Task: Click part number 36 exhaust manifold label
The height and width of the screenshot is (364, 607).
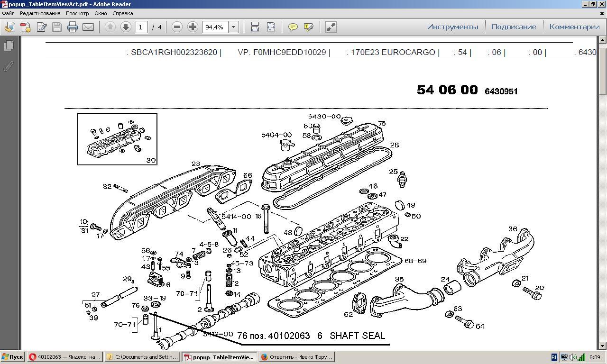Action: 513,229
